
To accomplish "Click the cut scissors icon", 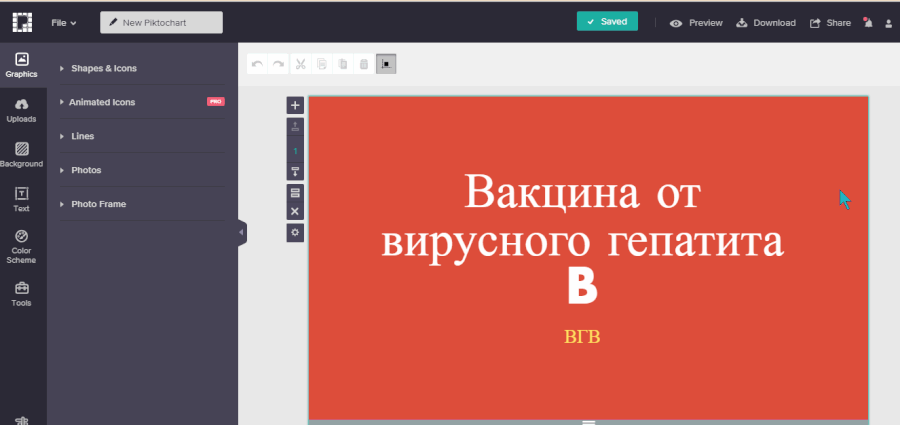I will point(300,64).
